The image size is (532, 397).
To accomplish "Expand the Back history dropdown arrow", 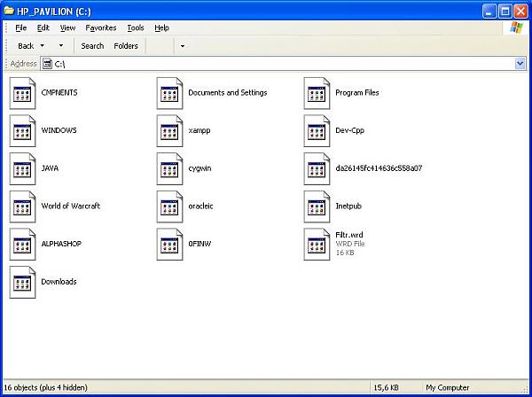I will [43, 46].
